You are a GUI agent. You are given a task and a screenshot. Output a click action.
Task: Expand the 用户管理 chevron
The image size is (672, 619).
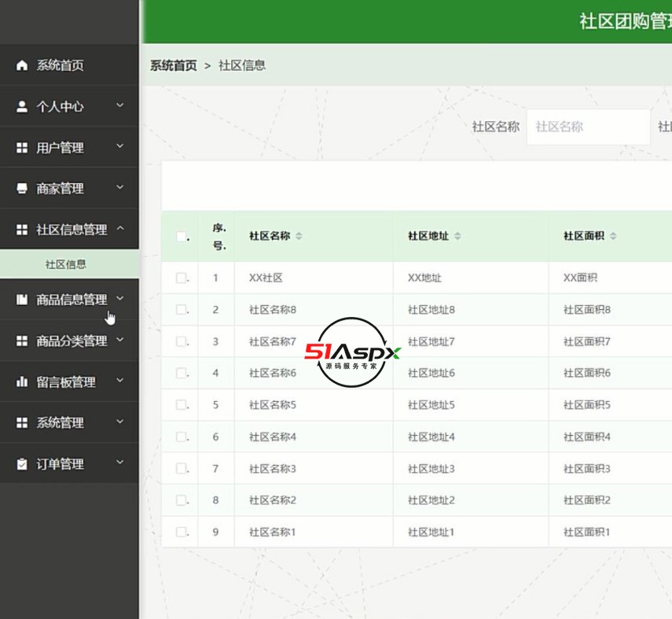pos(120,146)
